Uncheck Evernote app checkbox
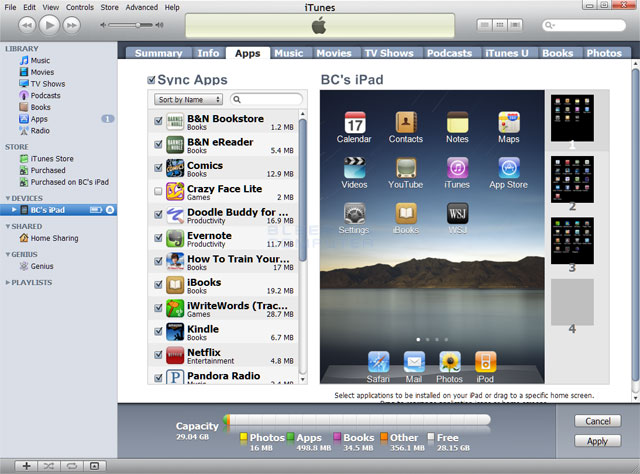This screenshot has height=474, width=640. (x=158, y=238)
